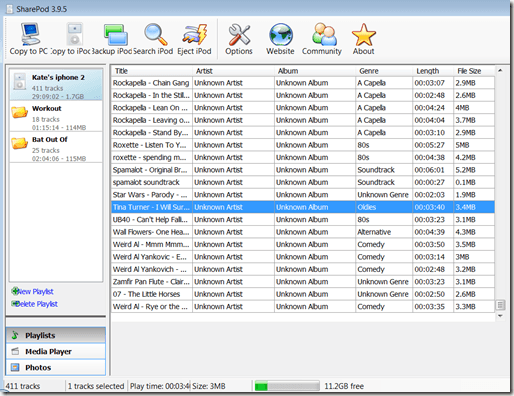The width and height of the screenshot is (514, 396).
Task: Select the Kate's iphone 2 device
Action: coord(56,85)
